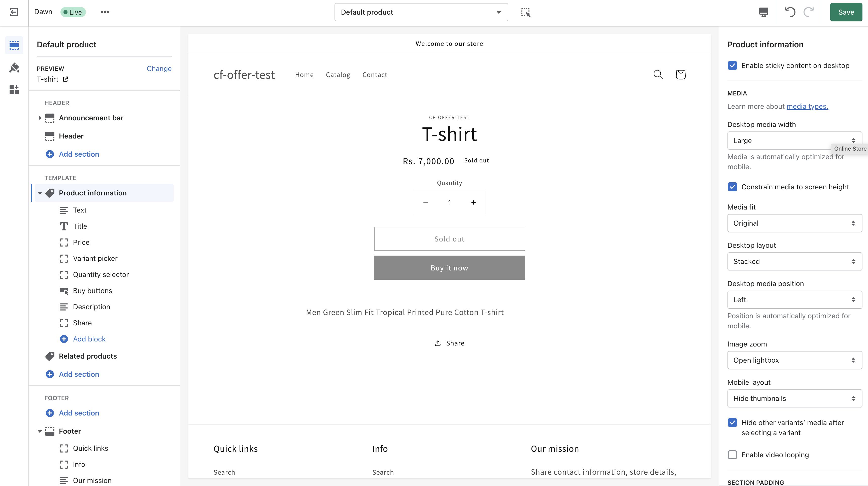
Task: Open the three-dots theme actions menu
Action: [105, 12]
